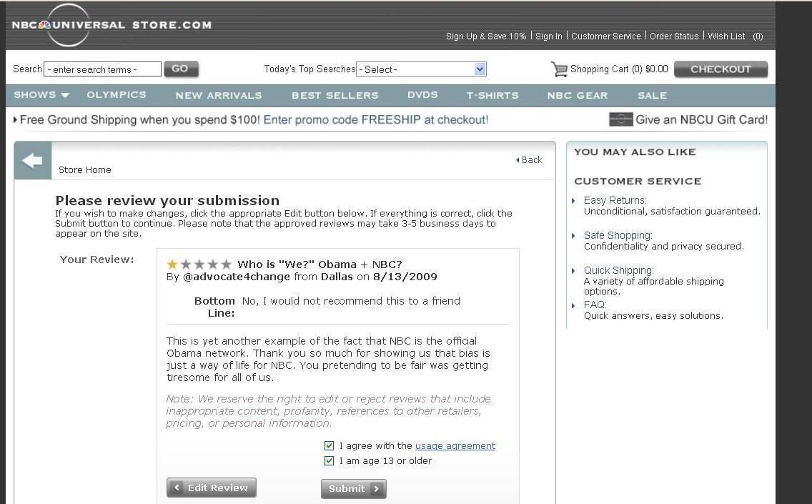Check Order Status link

[674, 36]
